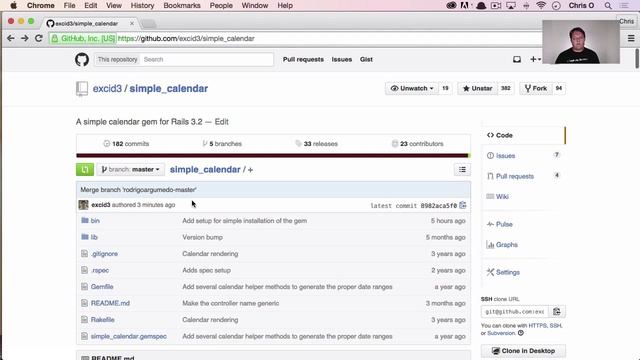The image size is (640, 360).
Task: Click the excid3 avatar thumbnail in commit row
Action: pos(83,205)
